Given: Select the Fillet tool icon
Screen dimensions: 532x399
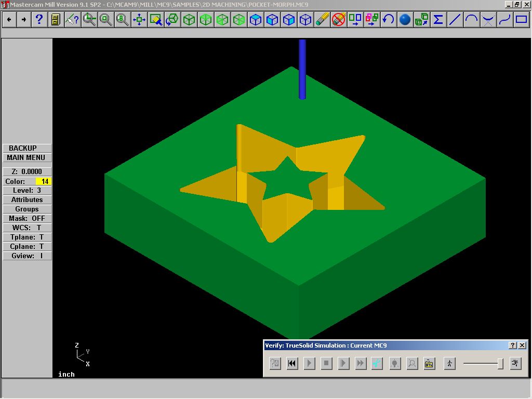Looking at the screenshot, I should coord(488,20).
